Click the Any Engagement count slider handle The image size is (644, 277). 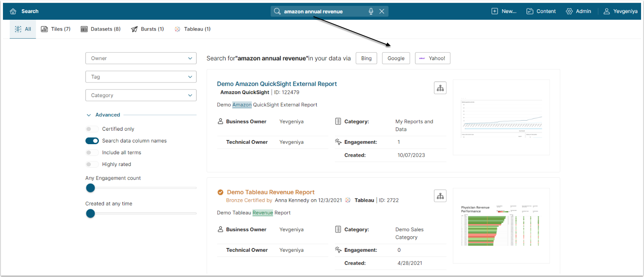coord(90,188)
